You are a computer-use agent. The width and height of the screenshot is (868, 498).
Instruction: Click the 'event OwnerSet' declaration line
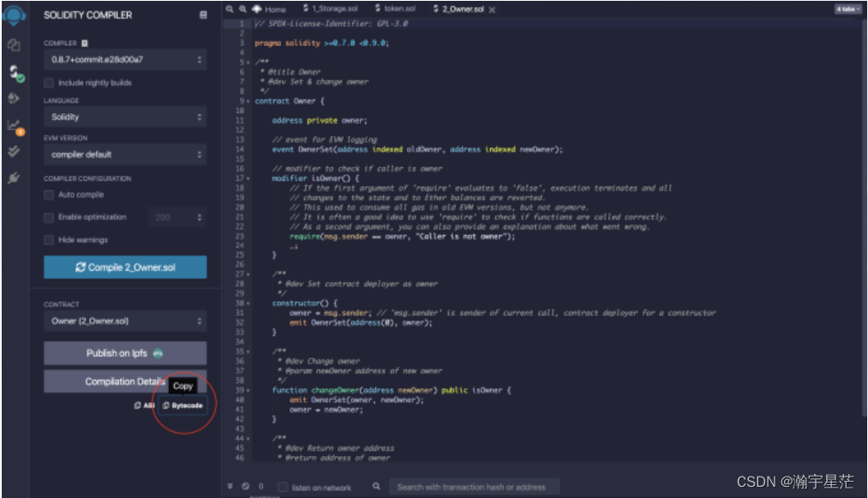pyautogui.click(x=417, y=149)
